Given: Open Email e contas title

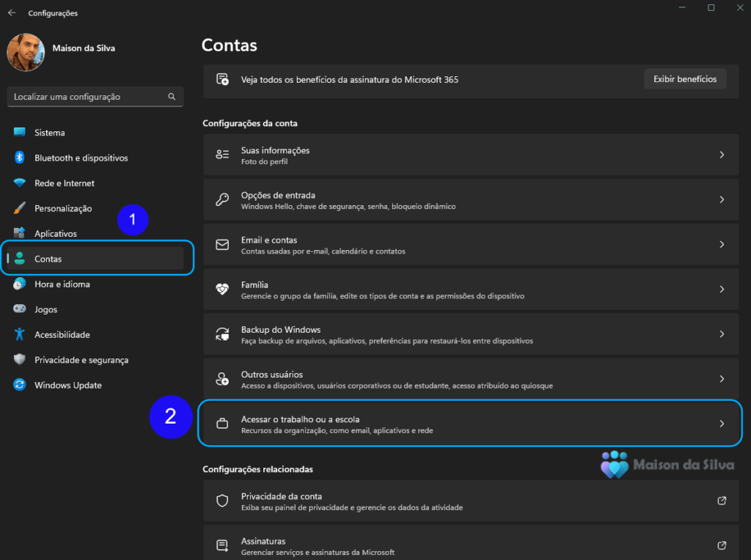Looking at the screenshot, I should click(x=269, y=240).
